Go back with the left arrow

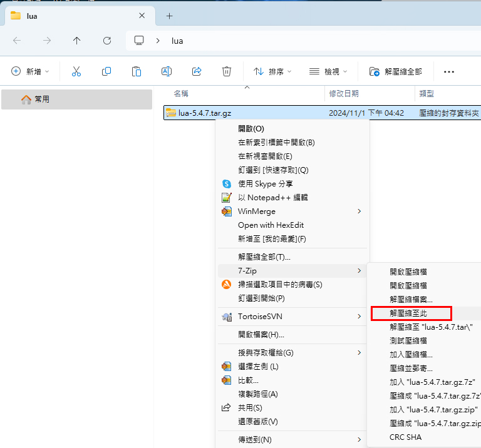tap(17, 41)
